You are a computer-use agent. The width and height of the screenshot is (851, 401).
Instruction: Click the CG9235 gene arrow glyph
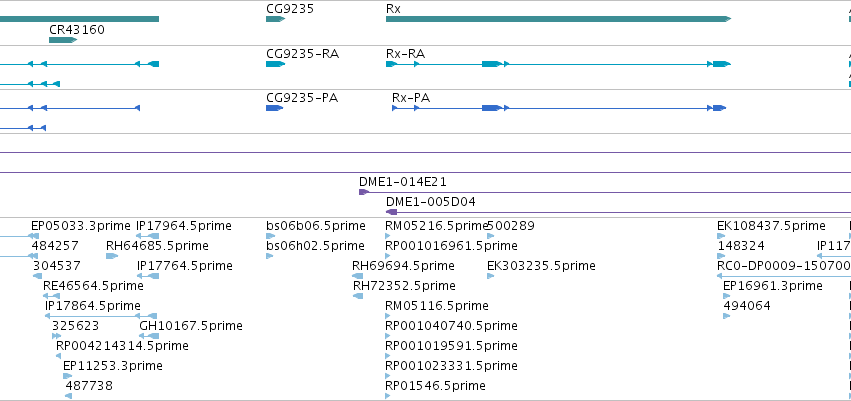coord(275,19)
